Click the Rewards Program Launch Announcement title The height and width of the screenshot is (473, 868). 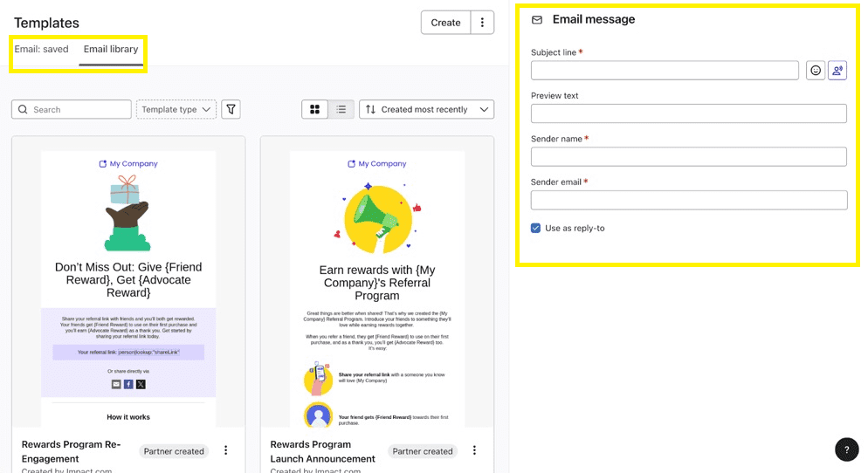click(x=323, y=451)
